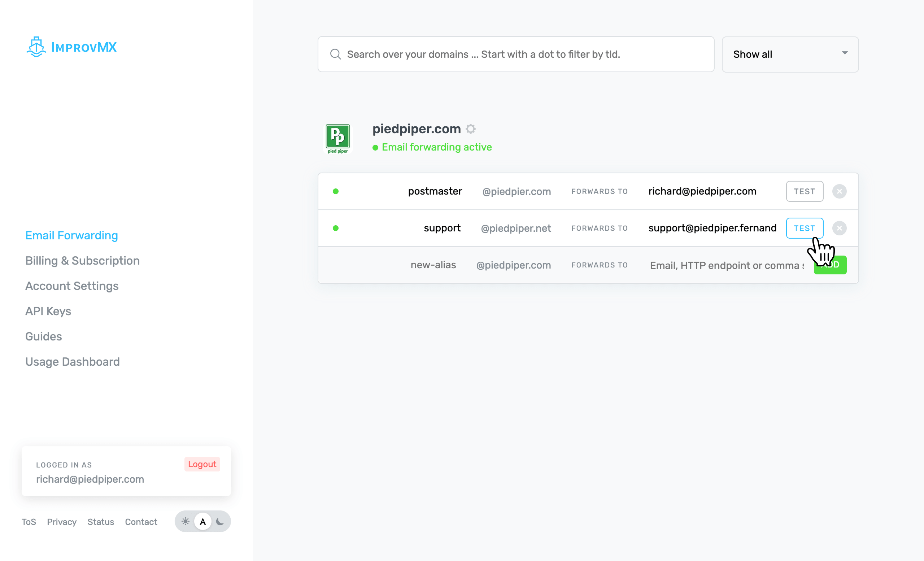This screenshot has height=561, width=924.
Task: Open Billing & Subscription page
Action: [x=83, y=261]
